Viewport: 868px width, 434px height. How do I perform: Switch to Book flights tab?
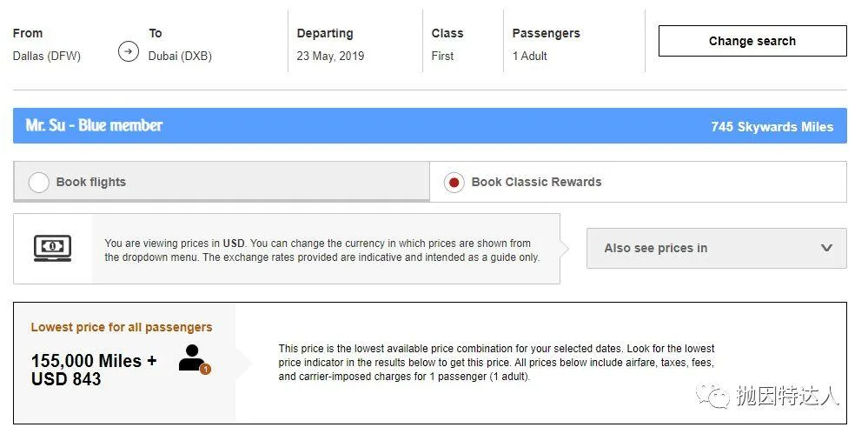pos(222,182)
